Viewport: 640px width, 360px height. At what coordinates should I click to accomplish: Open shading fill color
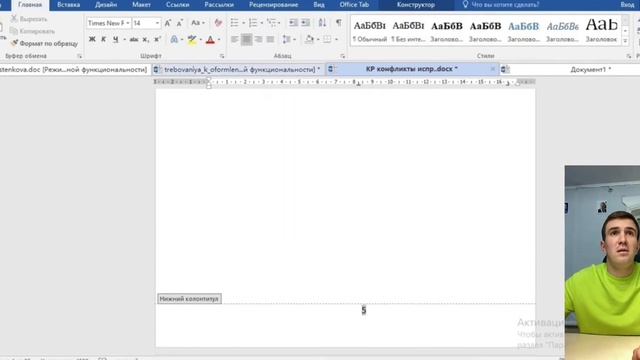coord(309,39)
